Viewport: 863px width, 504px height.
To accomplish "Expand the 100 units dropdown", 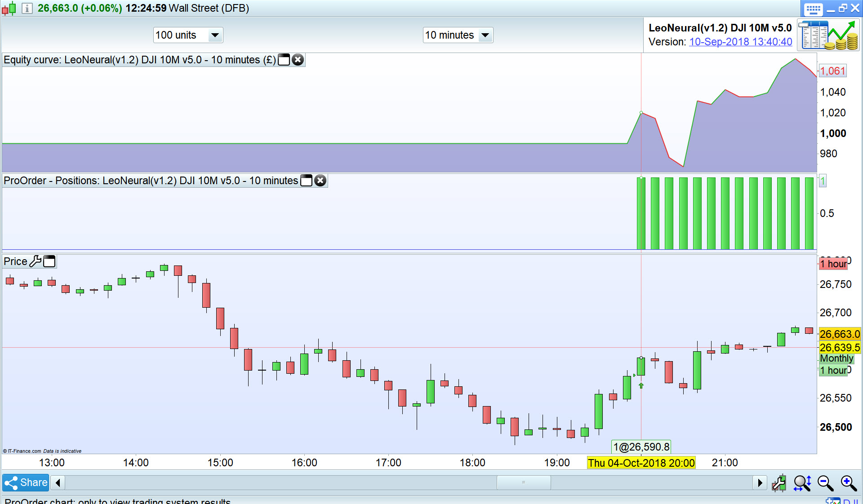I will pos(215,35).
